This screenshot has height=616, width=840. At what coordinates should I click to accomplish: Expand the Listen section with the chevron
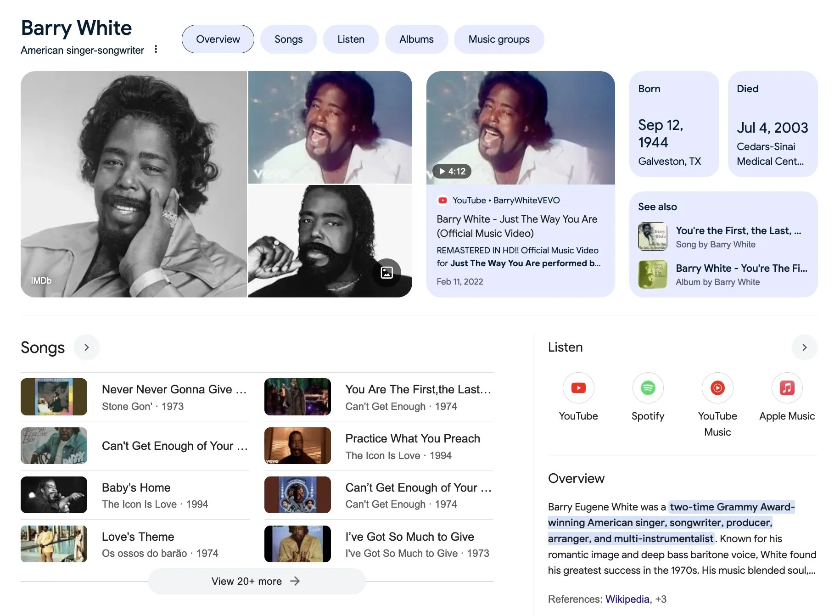pyautogui.click(x=804, y=347)
